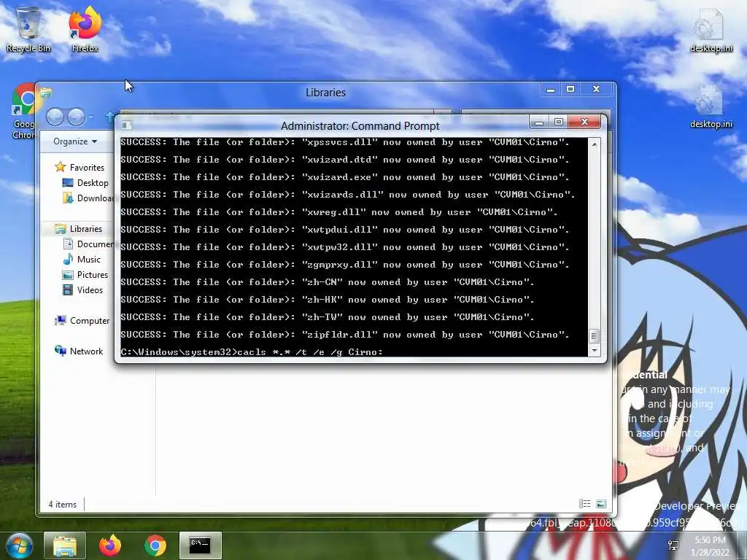
Task: Maximize the Command Prompt window
Action: pos(558,122)
